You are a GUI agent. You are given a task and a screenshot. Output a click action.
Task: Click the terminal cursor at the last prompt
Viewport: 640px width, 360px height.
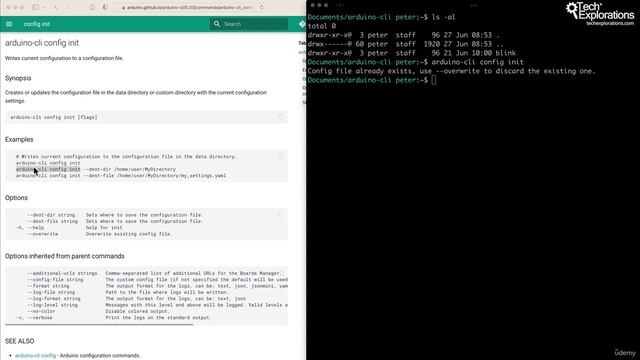coord(433,80)
